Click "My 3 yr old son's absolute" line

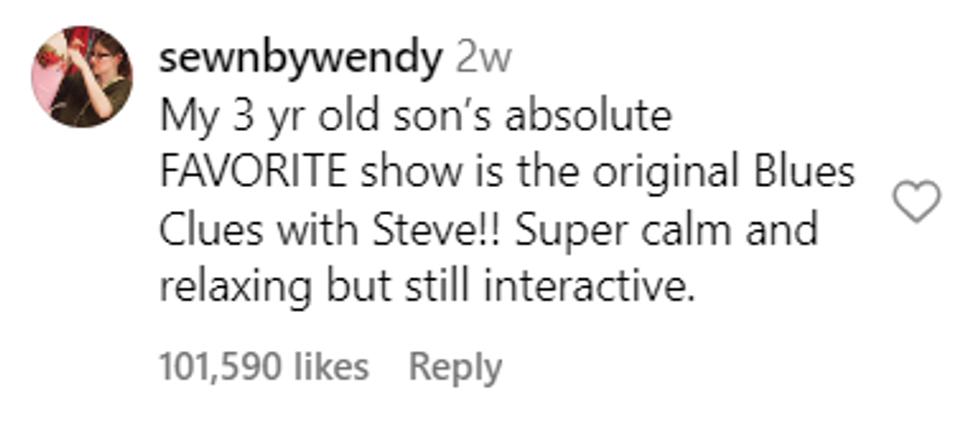[414, 118]
